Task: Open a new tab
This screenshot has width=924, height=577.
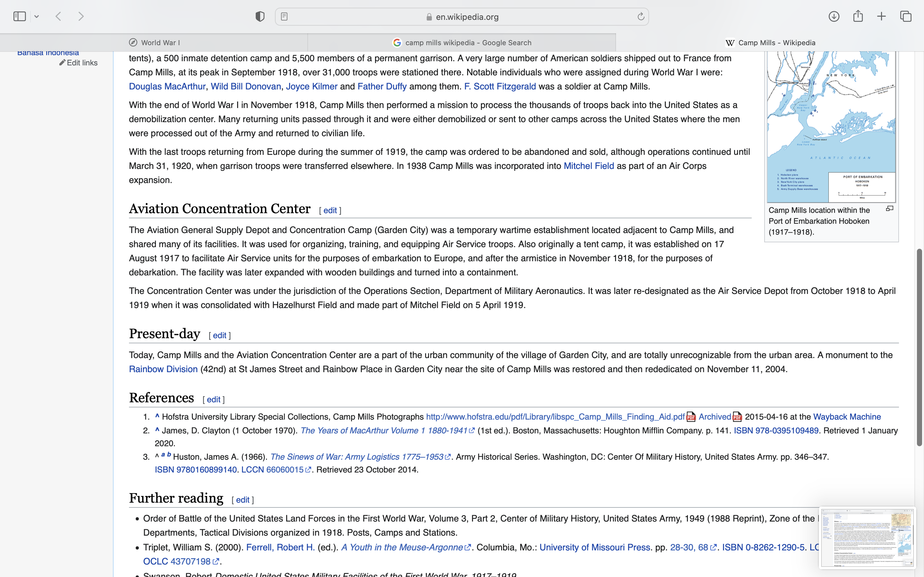Action: point(882,16)
